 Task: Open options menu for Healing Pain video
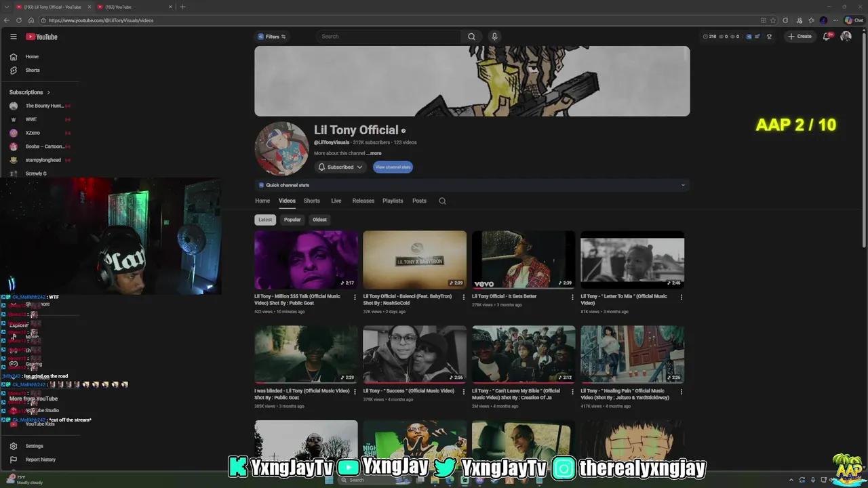click(681, 392)
